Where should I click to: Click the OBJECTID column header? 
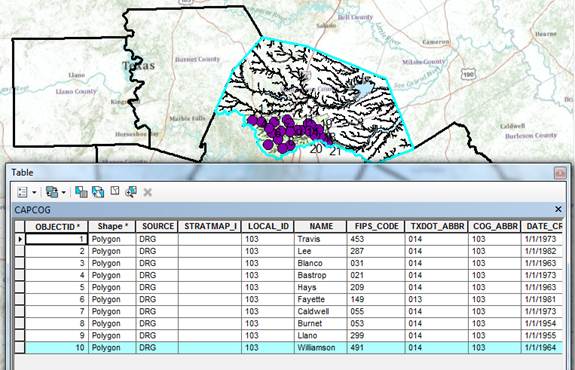pyautogui.click(x=57, y=227)
